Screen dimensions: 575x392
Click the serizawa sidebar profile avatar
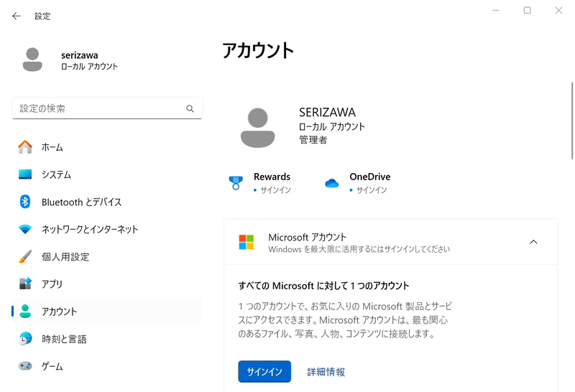click(x=32, y=60)
